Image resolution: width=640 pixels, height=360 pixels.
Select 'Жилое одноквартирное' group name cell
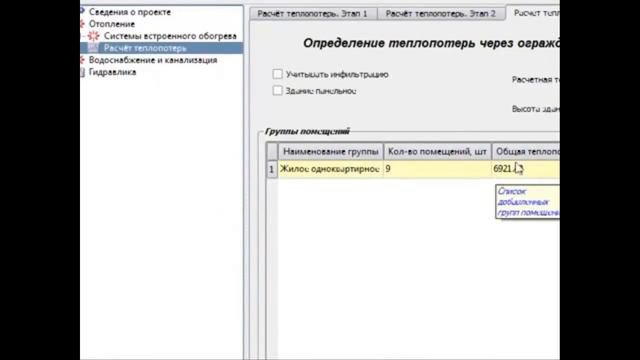click(331, 169)
